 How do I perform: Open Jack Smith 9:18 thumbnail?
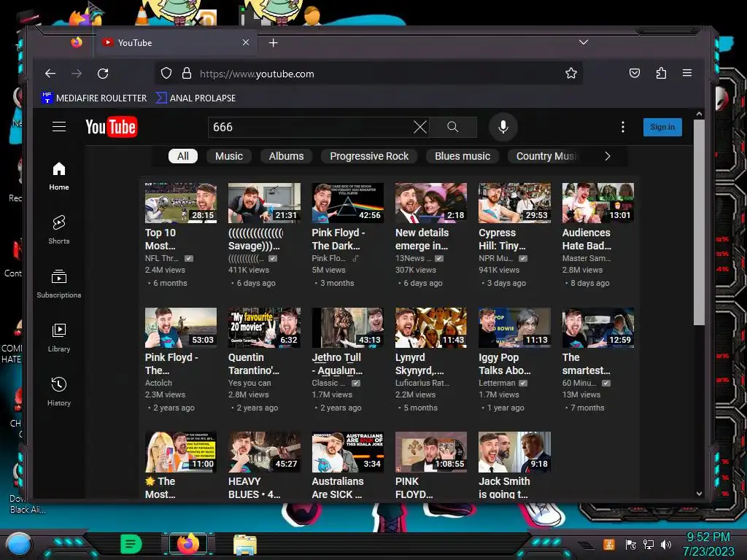514,452
